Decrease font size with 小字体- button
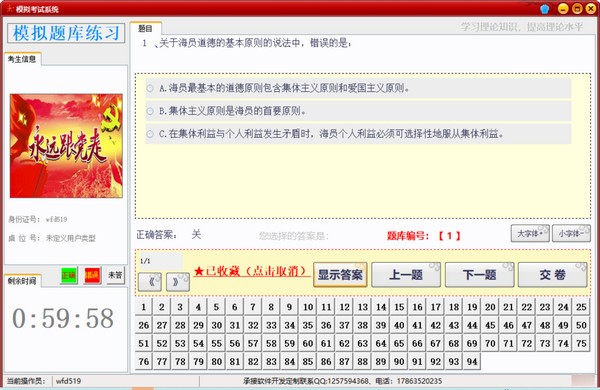Image resolution: width=600 pixels, height=390 pixels. [x=571, y=233]
